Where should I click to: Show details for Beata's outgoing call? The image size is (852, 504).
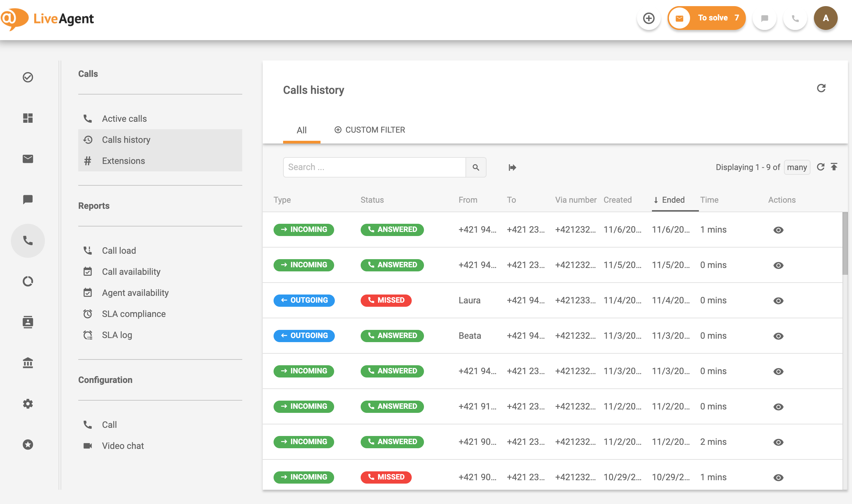(x=778, y=336)
